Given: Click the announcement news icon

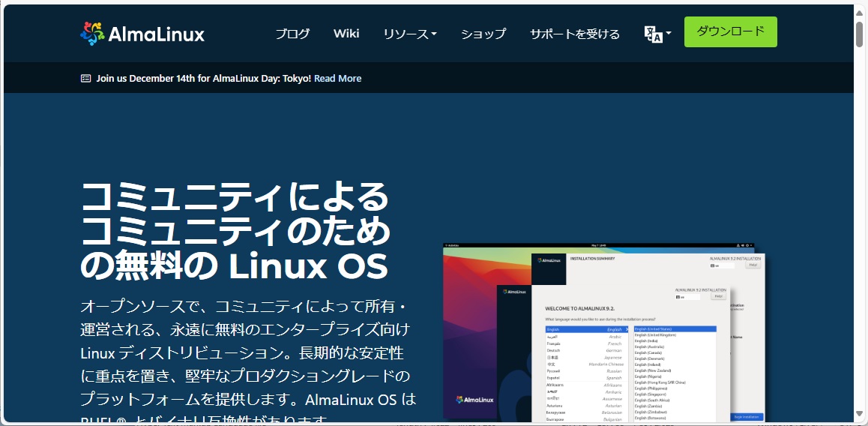Looking at the screenshot, I should 85,79.
